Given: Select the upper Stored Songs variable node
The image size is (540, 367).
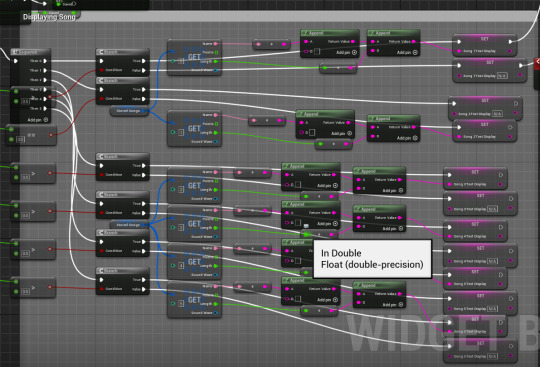Looking at the screenshot, I should click(x=129, y=111).
